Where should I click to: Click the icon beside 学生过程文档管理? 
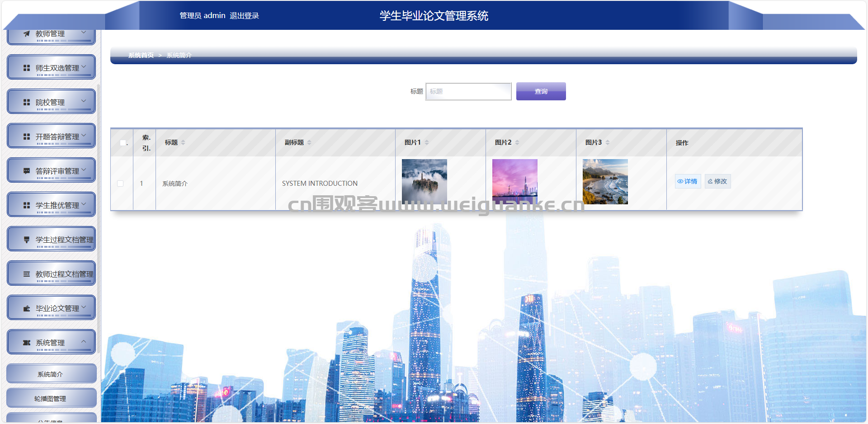tap(27, 240)
